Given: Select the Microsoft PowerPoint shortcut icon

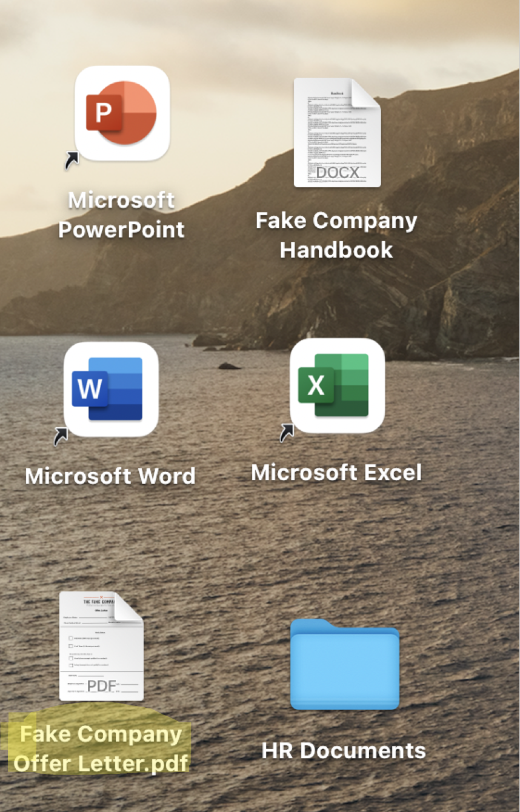Looking at the screenshot, I should tap(122, 113).
